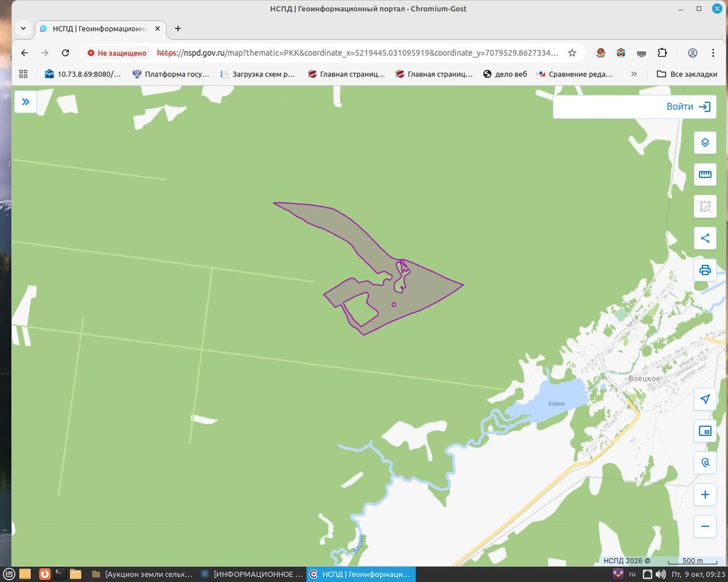Open the browser tab search dropdown
The height and width of the screenshot is (582, 728).
coord(23,28)
